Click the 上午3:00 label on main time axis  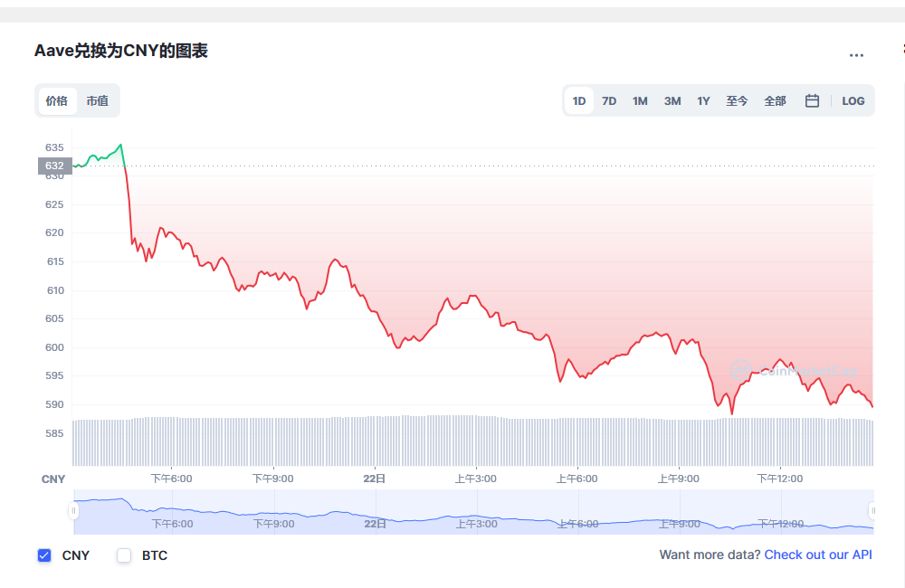pyautogui.click(x=476, y=479)
